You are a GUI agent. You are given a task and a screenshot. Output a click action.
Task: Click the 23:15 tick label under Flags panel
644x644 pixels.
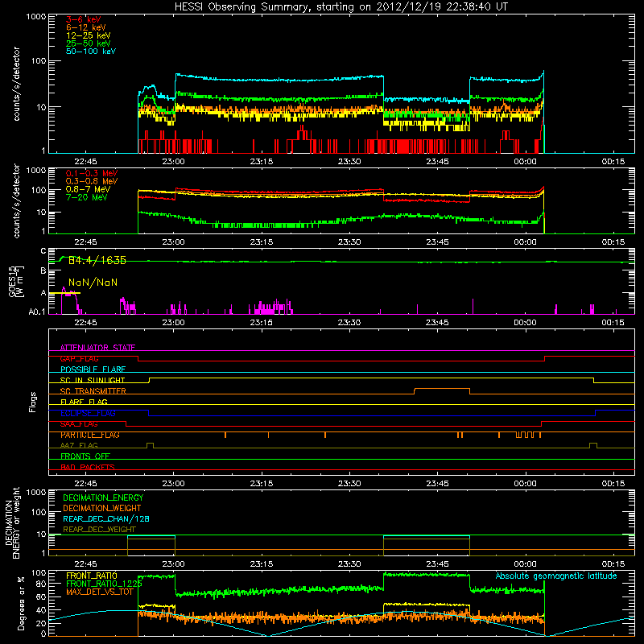click(x=261, y=484)
